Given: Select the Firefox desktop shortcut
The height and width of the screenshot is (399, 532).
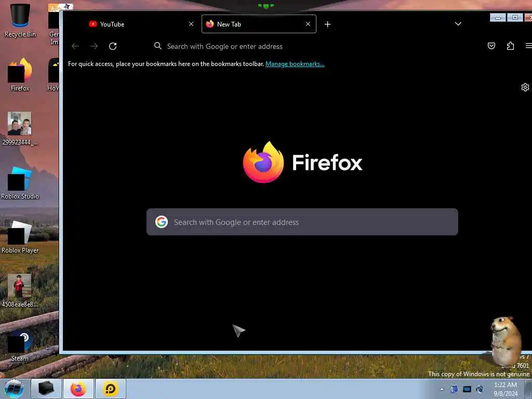Looking at the screenshot, I should 20,75.
